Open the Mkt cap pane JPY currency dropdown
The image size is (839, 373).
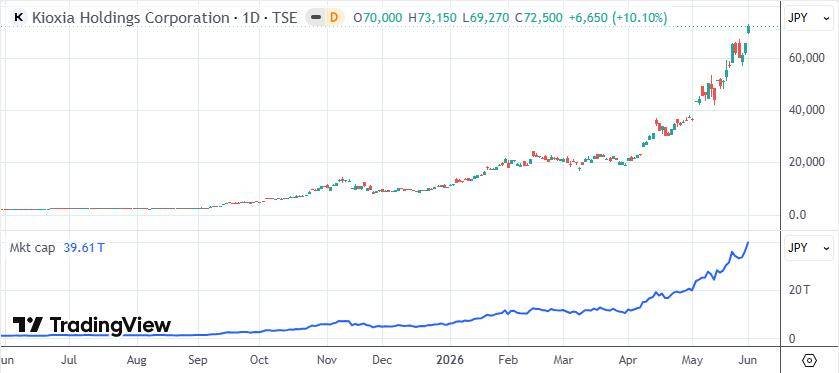[x=808, y=248]
